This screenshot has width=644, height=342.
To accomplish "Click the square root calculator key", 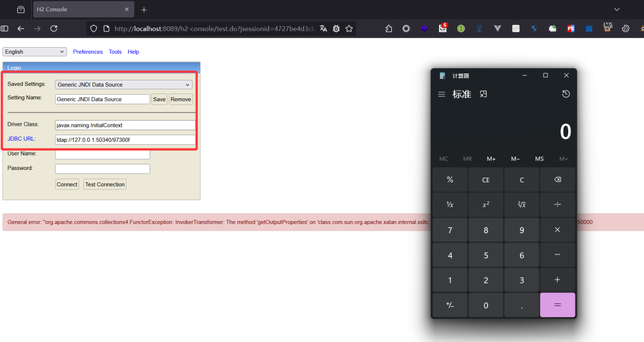I will point(522,204).
